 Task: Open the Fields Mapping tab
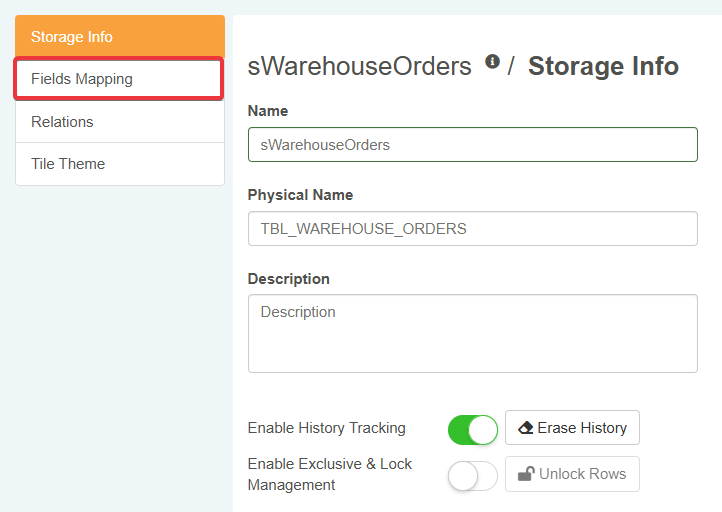pos(119,79)
